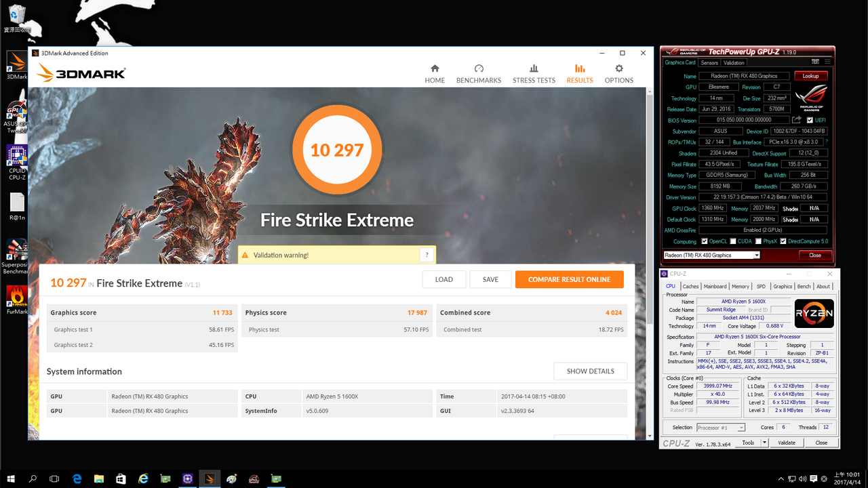Viewport: 868px width, 488px height.
Task: Open the GPU selection dropdown in GPU-Z
Action: click(x=711, y=255)
